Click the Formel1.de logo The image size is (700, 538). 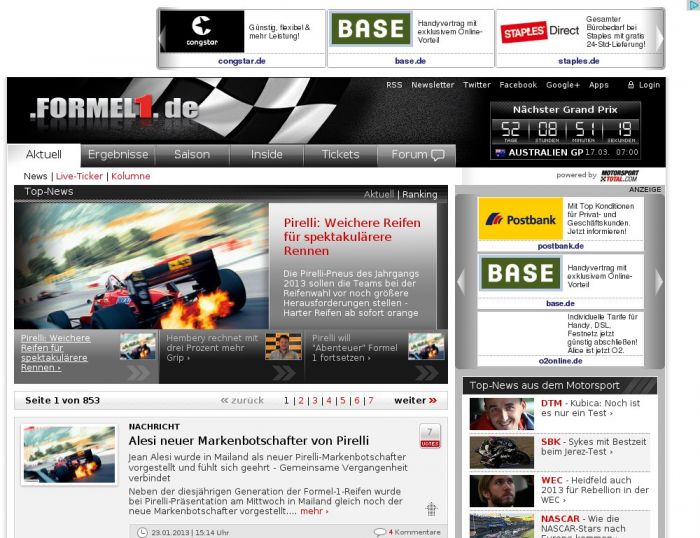[x=114, y=108]
